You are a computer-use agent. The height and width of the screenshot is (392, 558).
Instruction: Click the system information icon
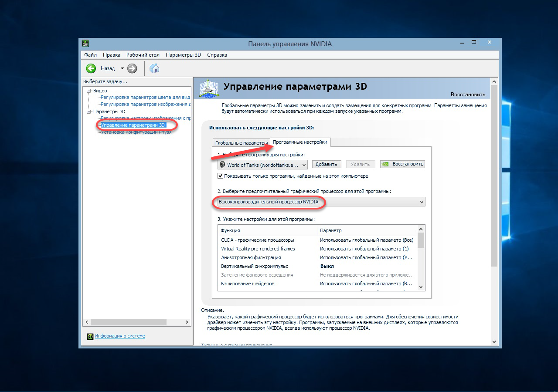tap(90, 336)
